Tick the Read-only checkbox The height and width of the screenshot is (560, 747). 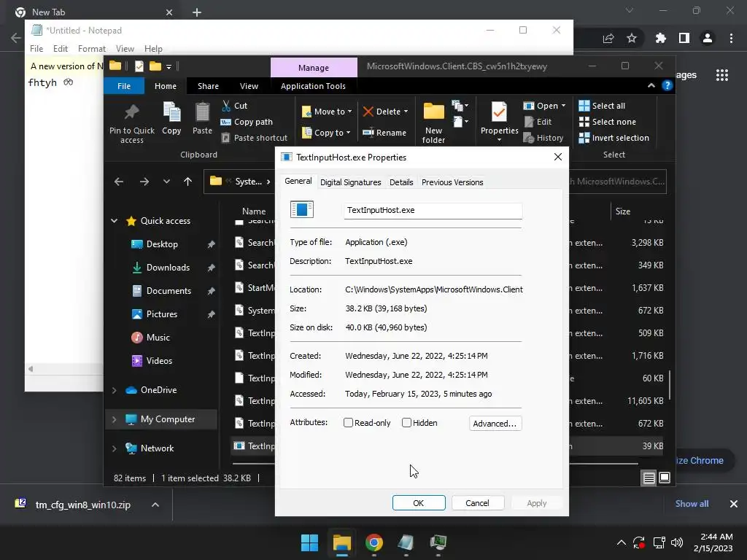(348, 423)
